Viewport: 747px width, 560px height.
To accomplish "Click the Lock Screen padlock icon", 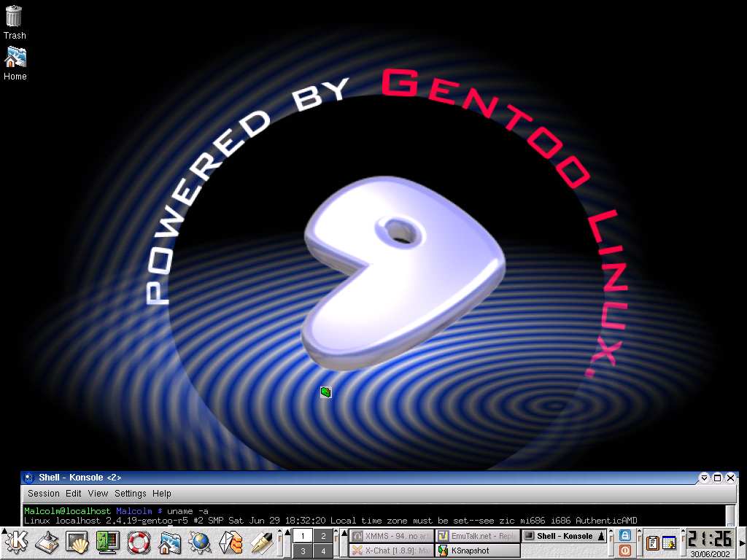I will point(625,536).
